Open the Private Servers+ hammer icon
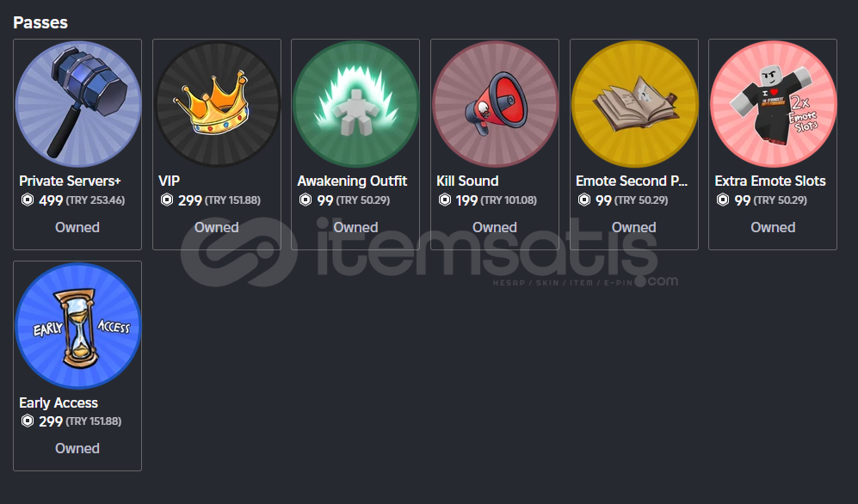Viewport: 858px width, 504px height. pos(77,104)
